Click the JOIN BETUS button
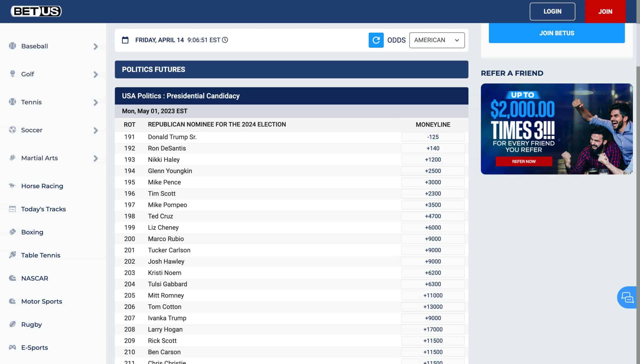Viewport: 640px width, 364px height. (557, 33)
